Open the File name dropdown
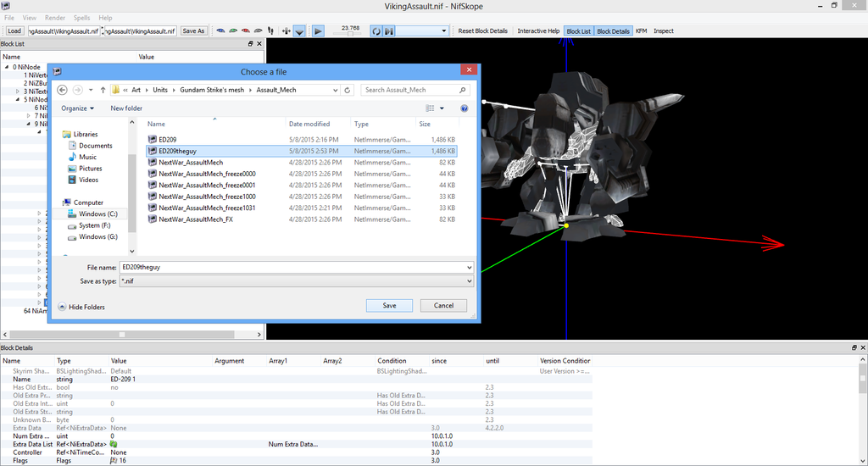This screenshot has width=868, height=466. [469, 267]
